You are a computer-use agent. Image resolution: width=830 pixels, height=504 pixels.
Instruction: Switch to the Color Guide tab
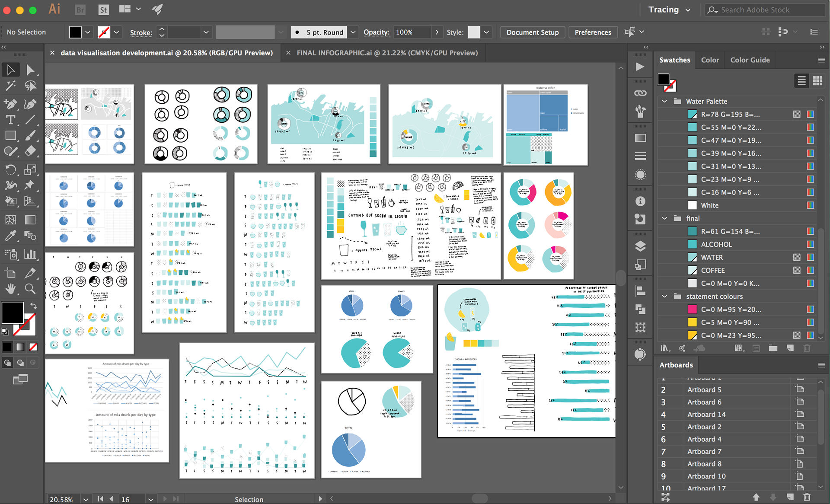(x=750, y=60)
